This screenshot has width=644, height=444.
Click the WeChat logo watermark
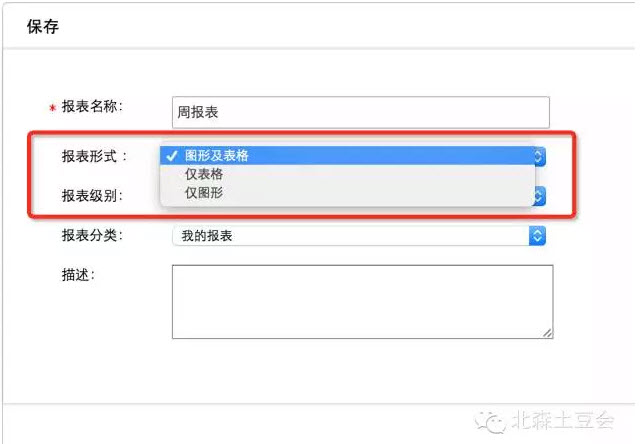click(x=490, y=421)
